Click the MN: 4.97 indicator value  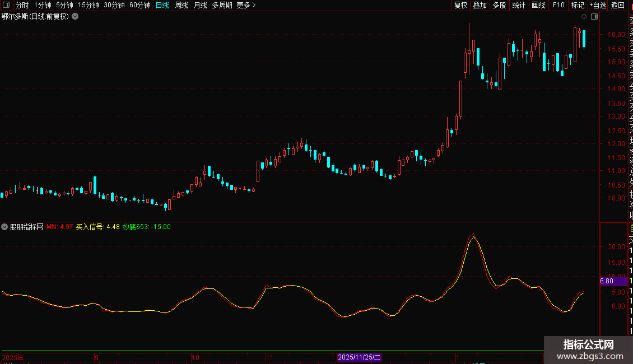(x=60, y=227)
